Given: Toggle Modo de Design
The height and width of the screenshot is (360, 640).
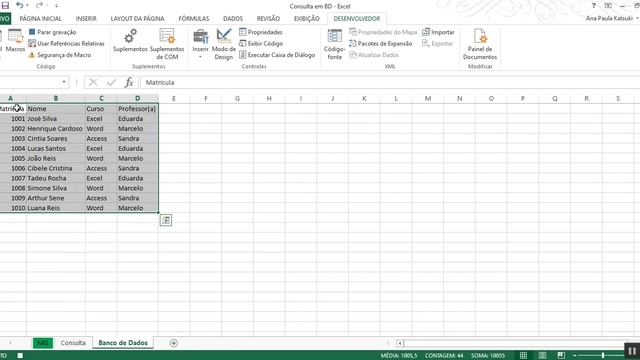Looking at the screenshot, I should [x=224, y=44].
